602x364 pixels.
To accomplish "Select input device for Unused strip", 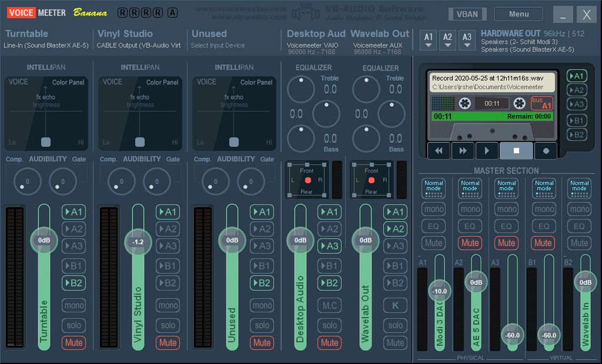I will pyautogui.click(x=218, y=45).
